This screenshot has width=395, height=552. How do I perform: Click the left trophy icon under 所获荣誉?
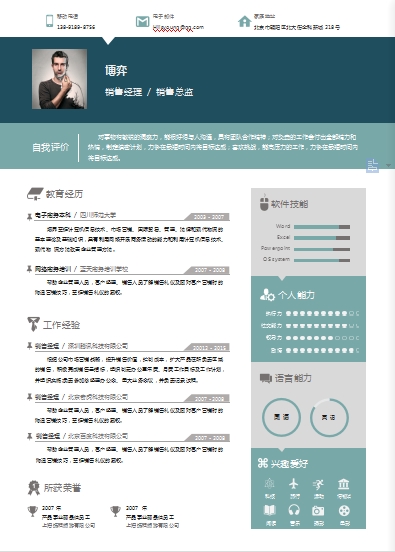point(33,511)
